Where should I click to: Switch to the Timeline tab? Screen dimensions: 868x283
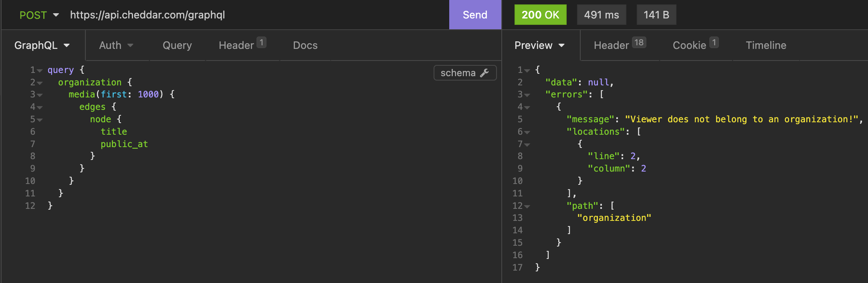(x=766, y=45)
